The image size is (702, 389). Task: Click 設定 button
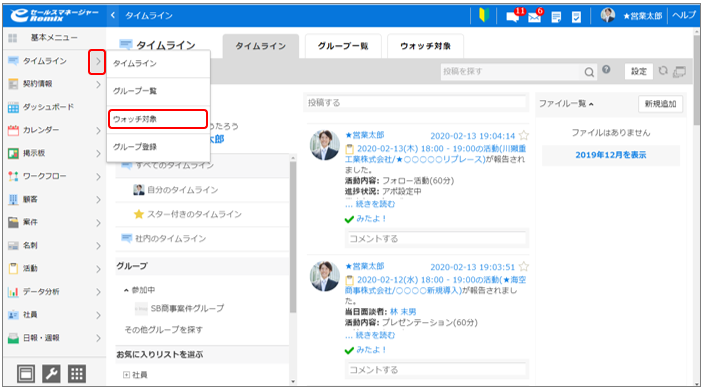coord(639,72)
